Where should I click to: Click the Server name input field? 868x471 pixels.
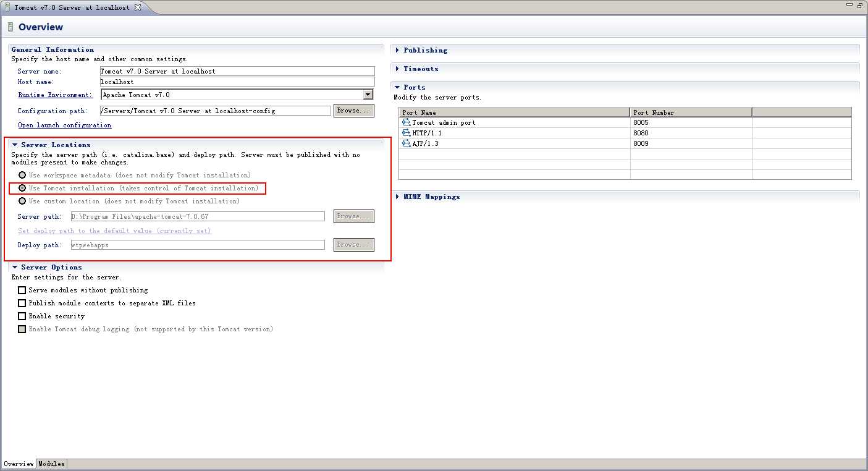point(237,71)
